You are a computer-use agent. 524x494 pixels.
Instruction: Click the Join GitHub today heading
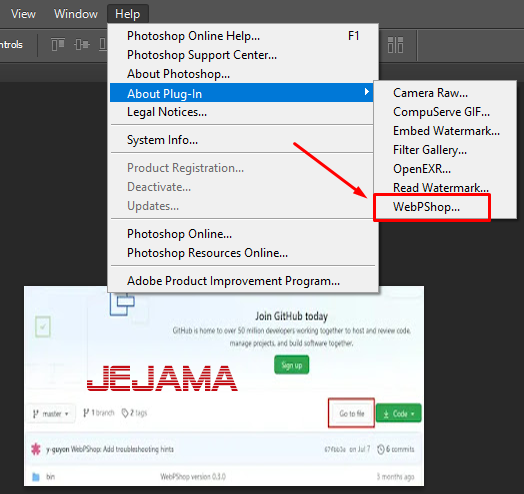point(291,316)
